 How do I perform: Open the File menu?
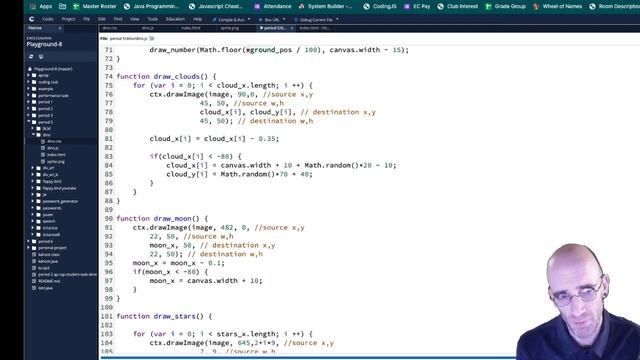tap(87, 19)
